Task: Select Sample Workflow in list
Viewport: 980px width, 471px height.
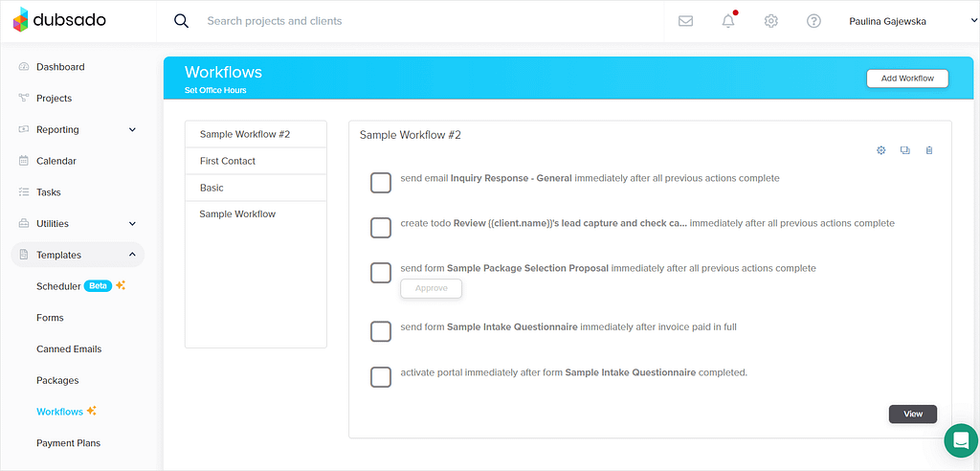Action: [x=256, y=213]
